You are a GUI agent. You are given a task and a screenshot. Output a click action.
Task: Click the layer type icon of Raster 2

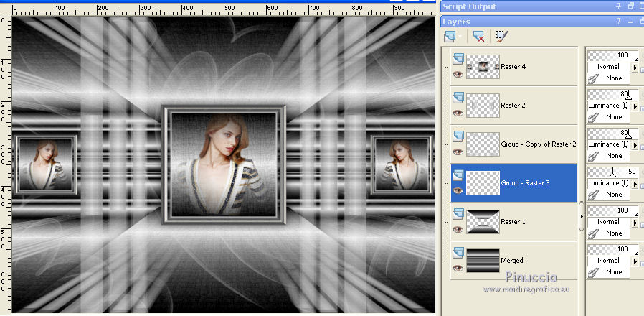click(458, 98)
